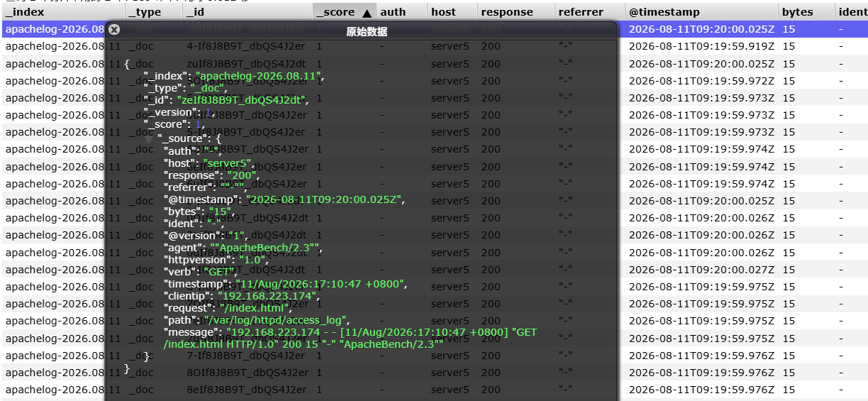
Task: Sort by the _score column header
Action: click(x=344, y=12)
